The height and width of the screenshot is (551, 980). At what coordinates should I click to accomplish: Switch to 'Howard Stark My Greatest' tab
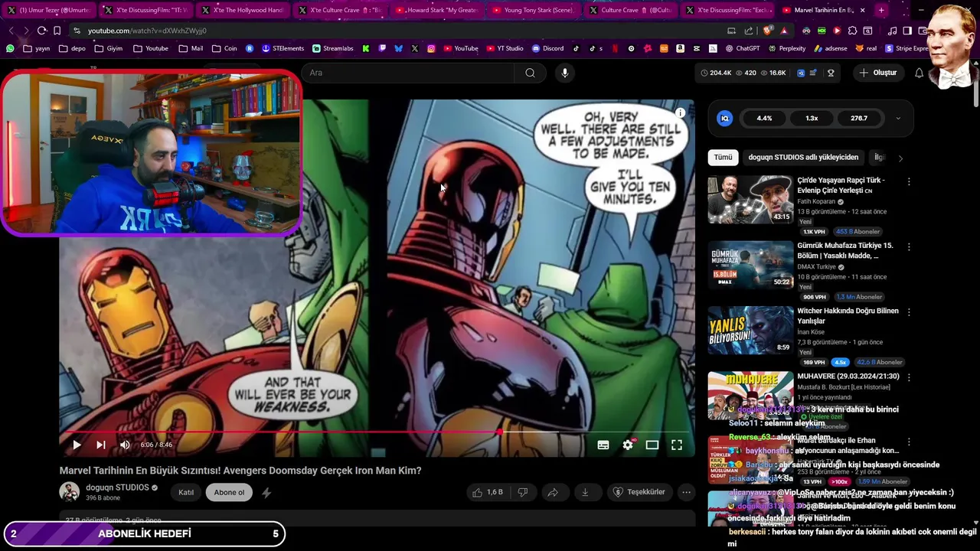[x=436, y=10]
